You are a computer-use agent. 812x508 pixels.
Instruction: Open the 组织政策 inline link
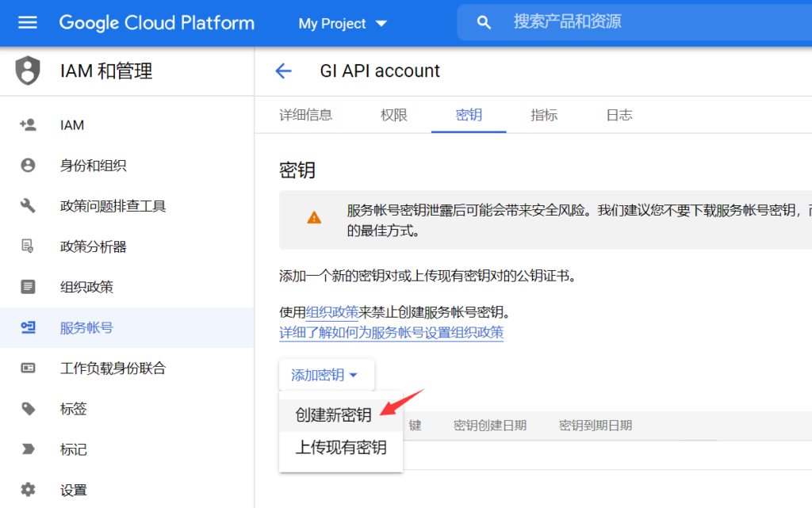(x=332, y=312)
